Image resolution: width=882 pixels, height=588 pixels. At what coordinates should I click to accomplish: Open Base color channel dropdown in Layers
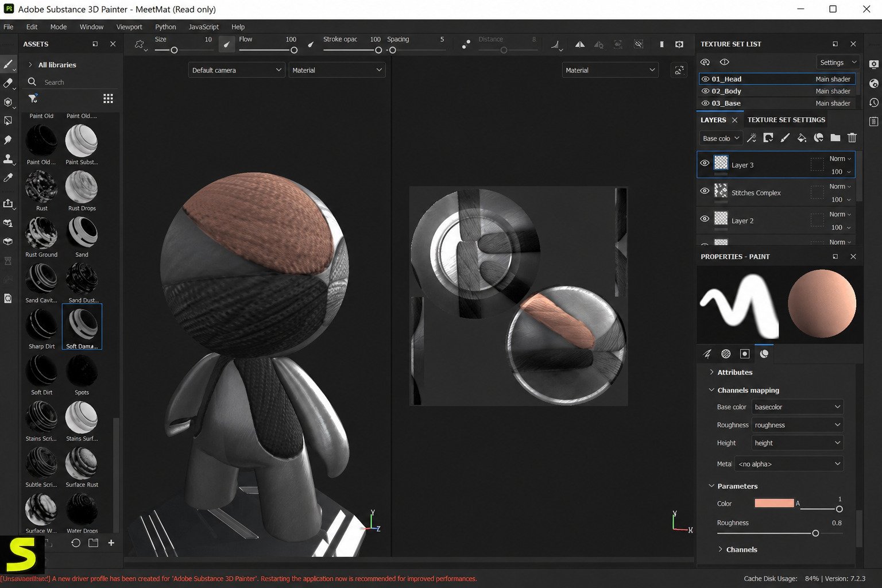721,138
